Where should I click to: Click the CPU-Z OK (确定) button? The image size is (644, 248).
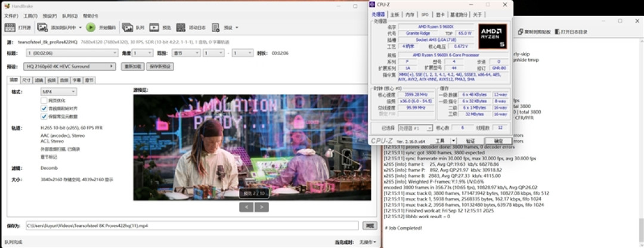click(x=498, y=141)
